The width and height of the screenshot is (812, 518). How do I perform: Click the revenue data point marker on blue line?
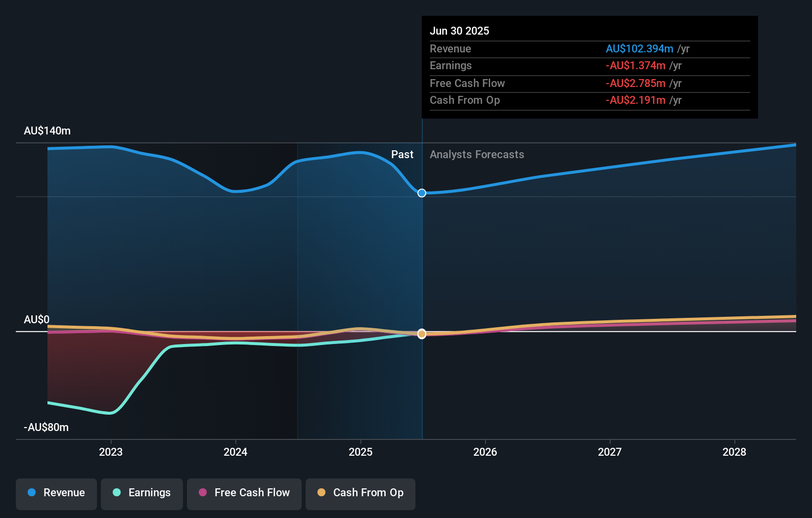tap(422, 193)
